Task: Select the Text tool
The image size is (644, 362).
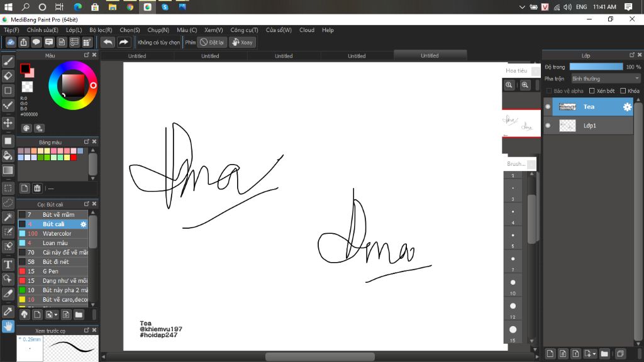Action: (x=8, y=265)
